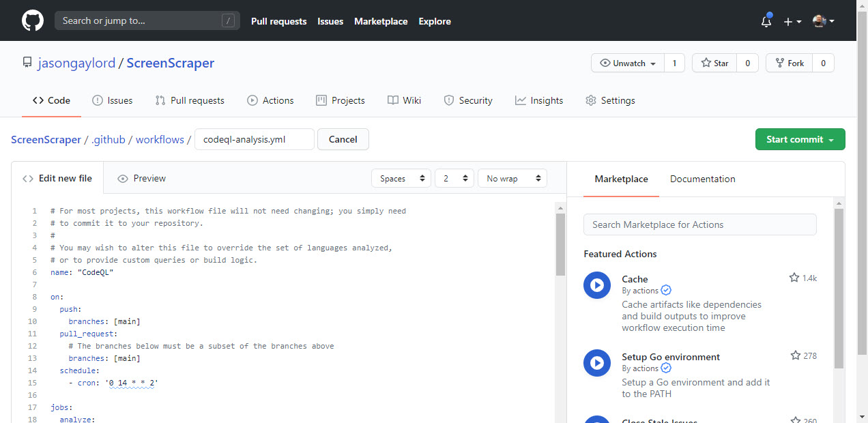
Task: Focus Search Marketplace for Actions field
Action: pyautogui.click(x=700, y=224)
